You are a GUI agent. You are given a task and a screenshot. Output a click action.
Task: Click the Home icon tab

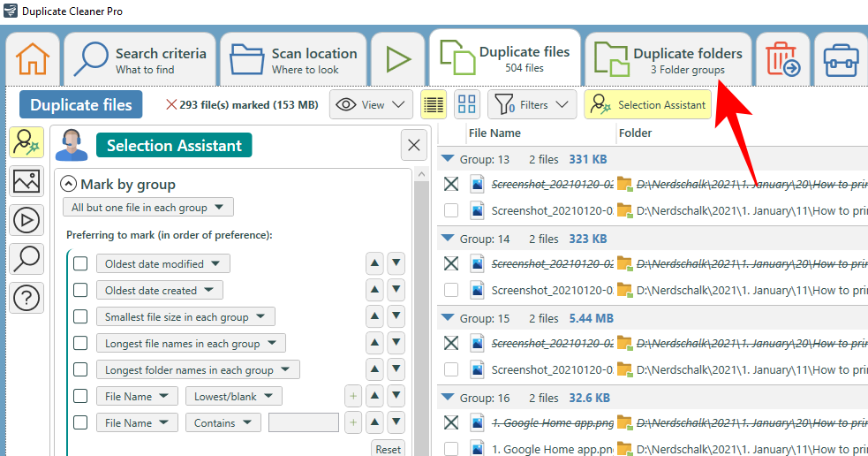[33, 60]
